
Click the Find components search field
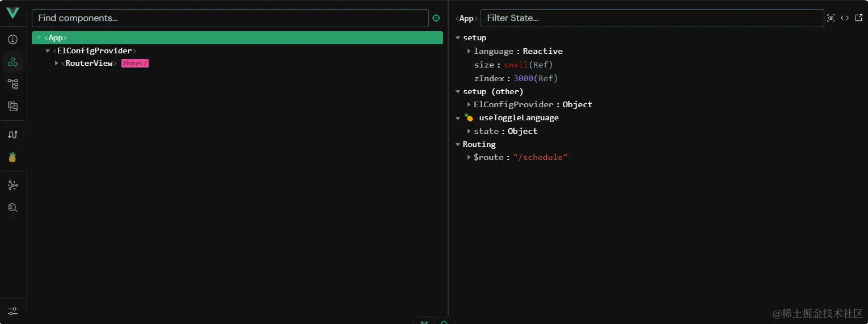point(230,18)
